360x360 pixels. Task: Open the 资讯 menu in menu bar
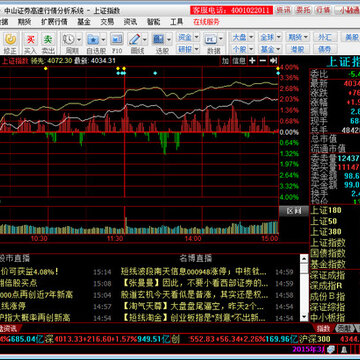(x=130, y=22)
